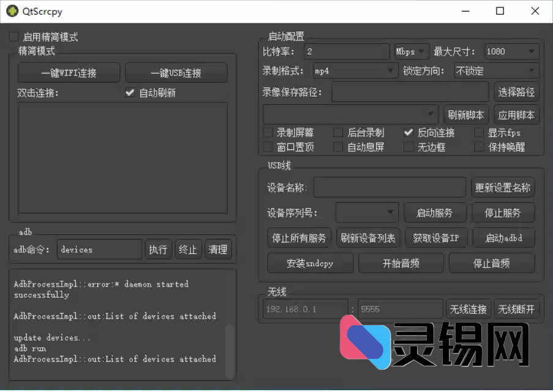Screen dimensions: 553x392
Task: Click 选择路径 to choose recording path
Action: pos(517,91)
